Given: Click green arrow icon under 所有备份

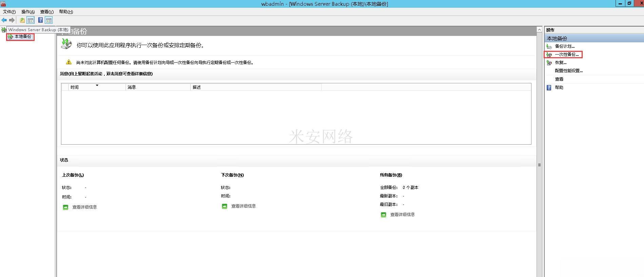Looking at the screenshot, I should [x=383, y=215].
